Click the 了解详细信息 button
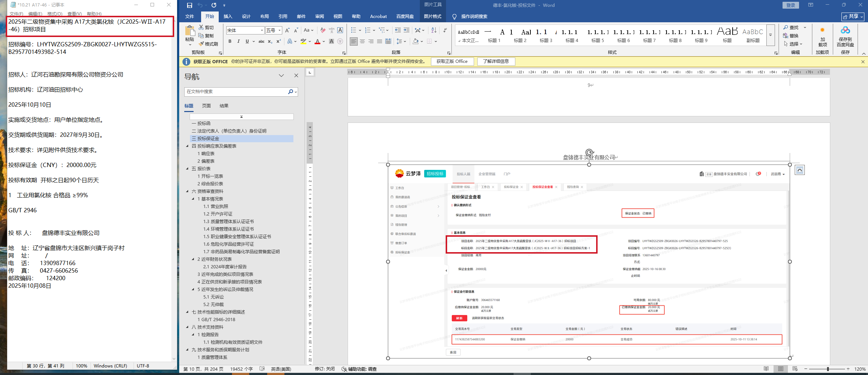The width and height of the screenshot is (868, 375). point(496,61)
